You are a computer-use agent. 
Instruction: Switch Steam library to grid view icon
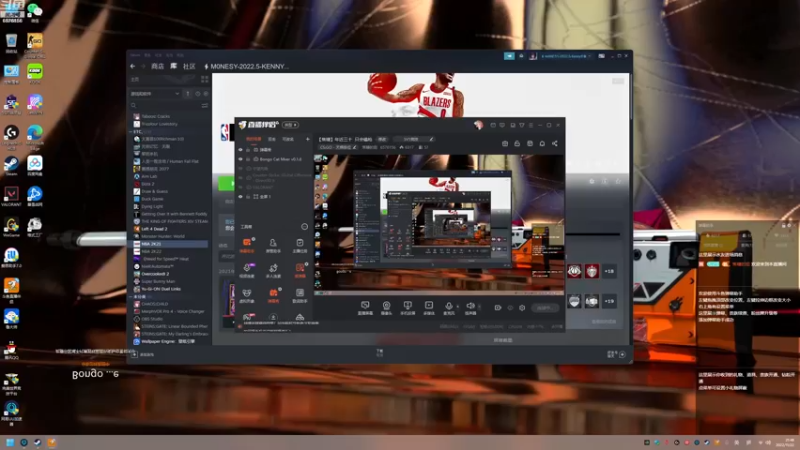point(205,80)
